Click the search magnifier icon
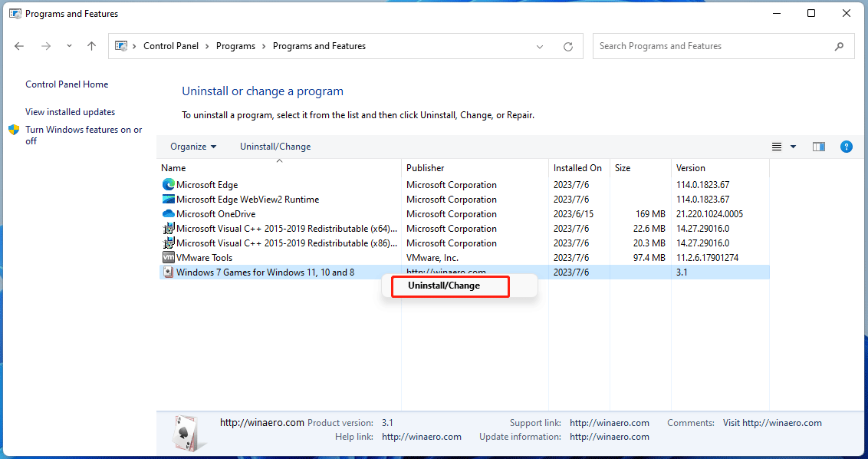 pos(839,47)
